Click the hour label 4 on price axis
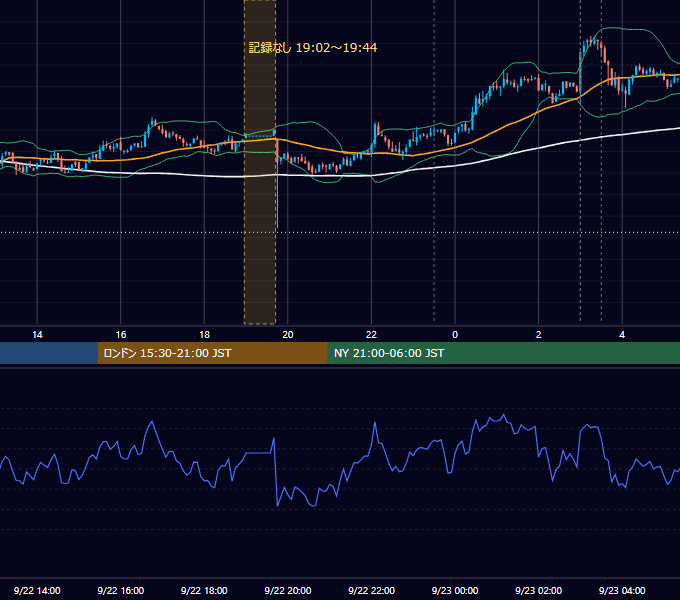This screenshot has height=600, width=680. (622, 335)
